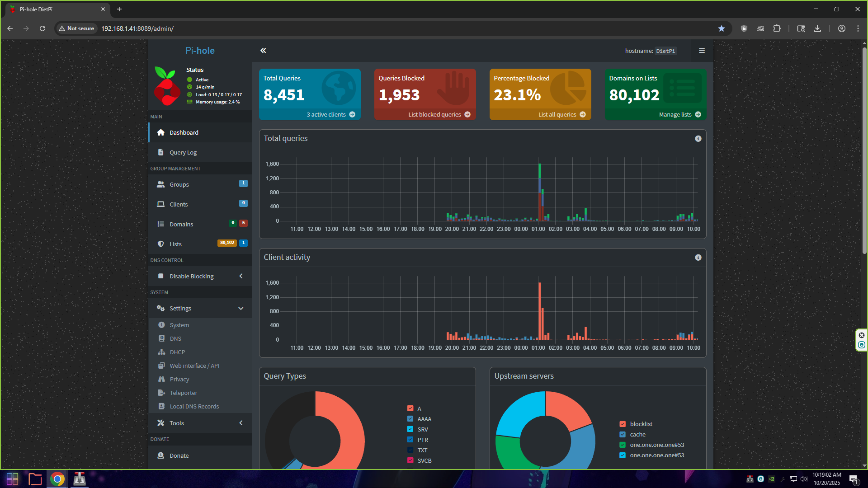868x488 pixels.
Task: Uncheck the SVCB query type checkbox
Action: point(410,460)
